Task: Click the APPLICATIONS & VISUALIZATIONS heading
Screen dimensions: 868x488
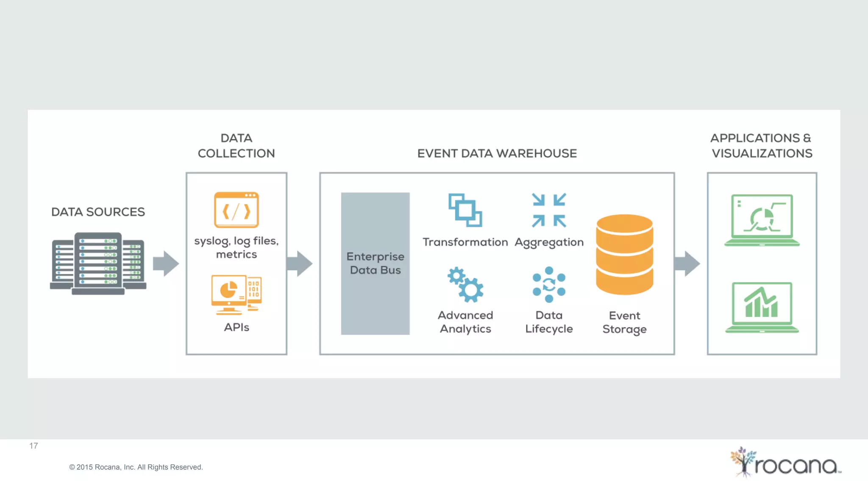Action: (x=762, y=146)
